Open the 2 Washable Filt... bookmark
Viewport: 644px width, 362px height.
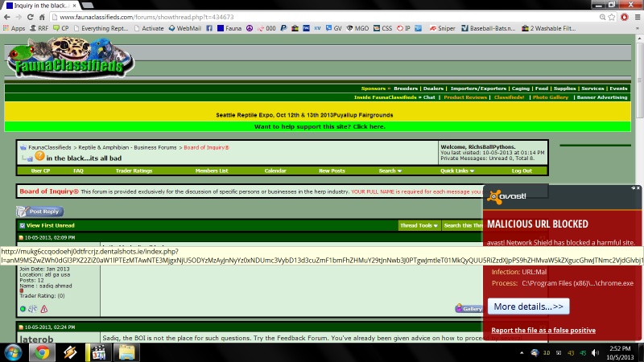(548, 28)
